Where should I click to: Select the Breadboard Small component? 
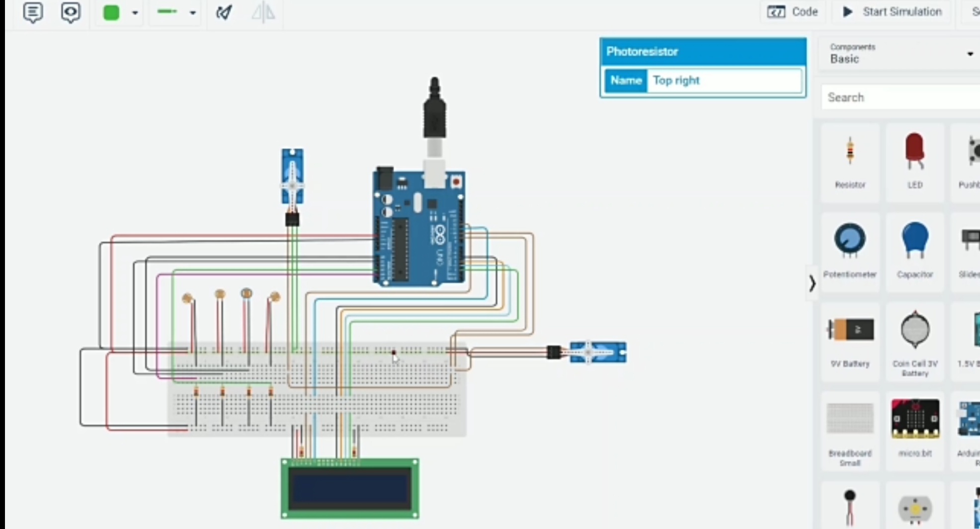[850, 431]
